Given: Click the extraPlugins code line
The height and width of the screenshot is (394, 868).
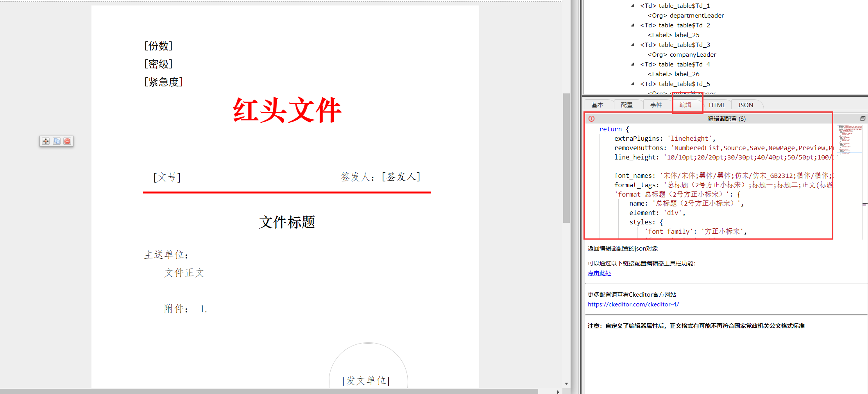Looking at the screenshot, I should tap(665, 138).
